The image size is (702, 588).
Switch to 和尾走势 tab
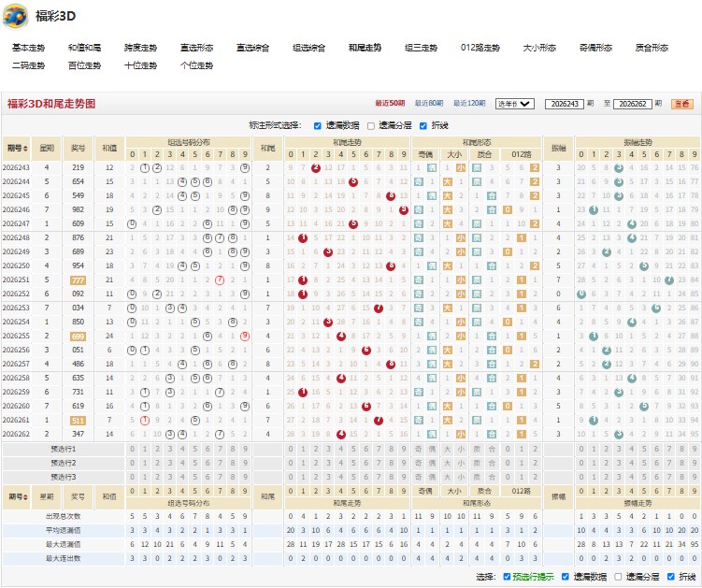(365, 48)
